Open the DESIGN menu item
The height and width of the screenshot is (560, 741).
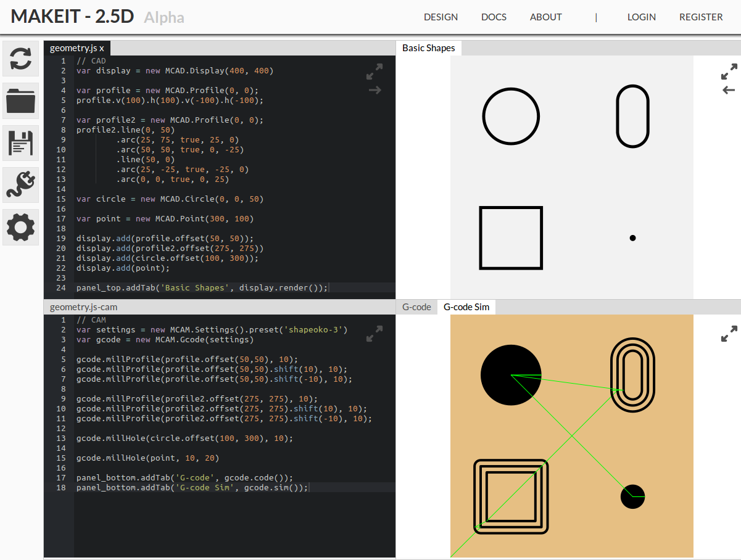click(441, 17)
